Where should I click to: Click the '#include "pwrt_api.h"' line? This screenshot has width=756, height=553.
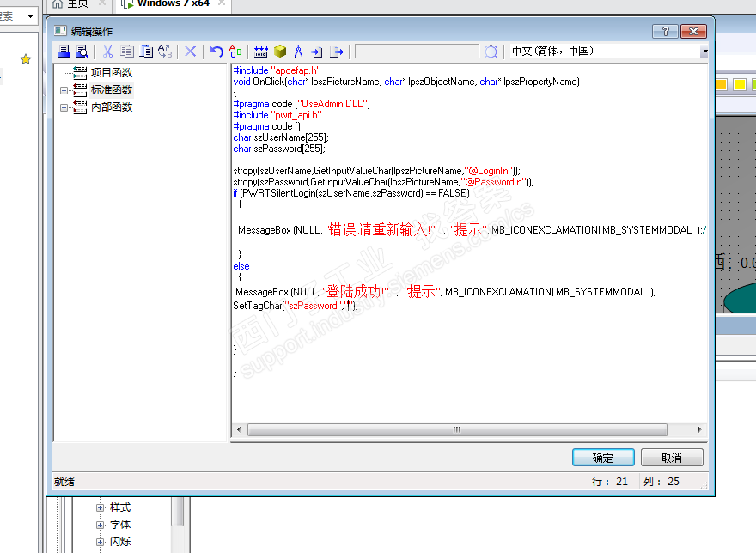tap(277, 115)
